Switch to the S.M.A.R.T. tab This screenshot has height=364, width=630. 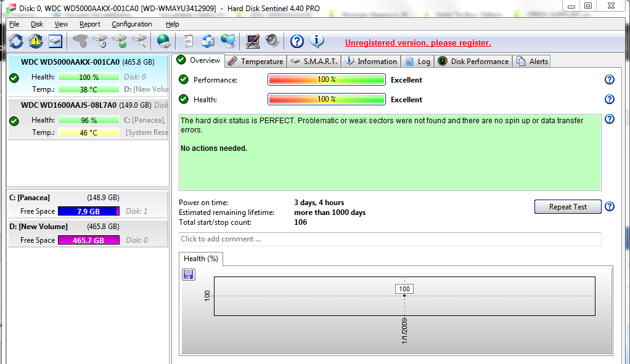click(x=314, y=61)
